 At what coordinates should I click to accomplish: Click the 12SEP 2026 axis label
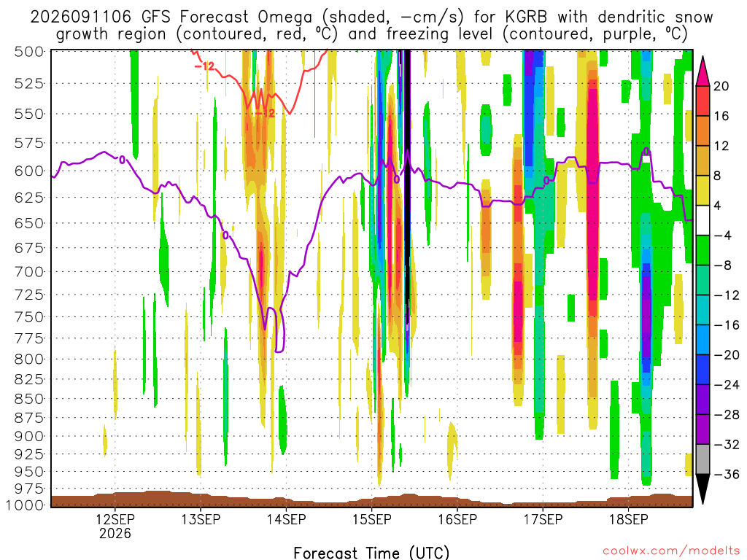coord(115,526)
